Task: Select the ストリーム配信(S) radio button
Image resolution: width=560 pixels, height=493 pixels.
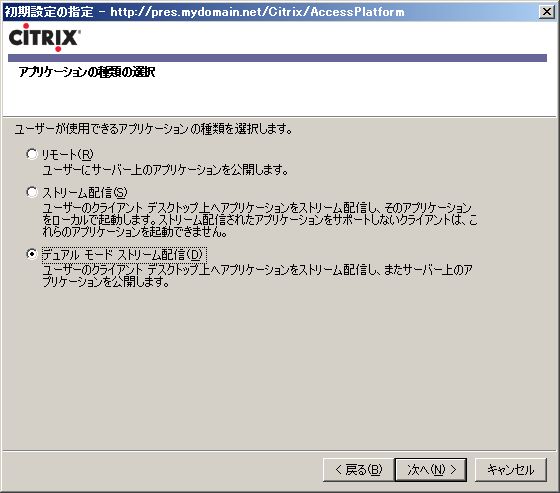Action: click(x=32, y=192)
